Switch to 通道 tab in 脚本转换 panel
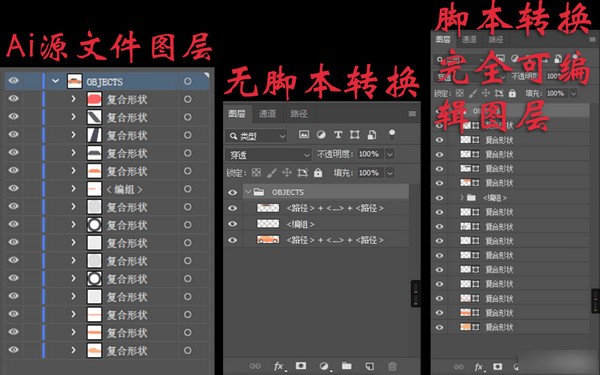The image size is (600, 375). 469,39
